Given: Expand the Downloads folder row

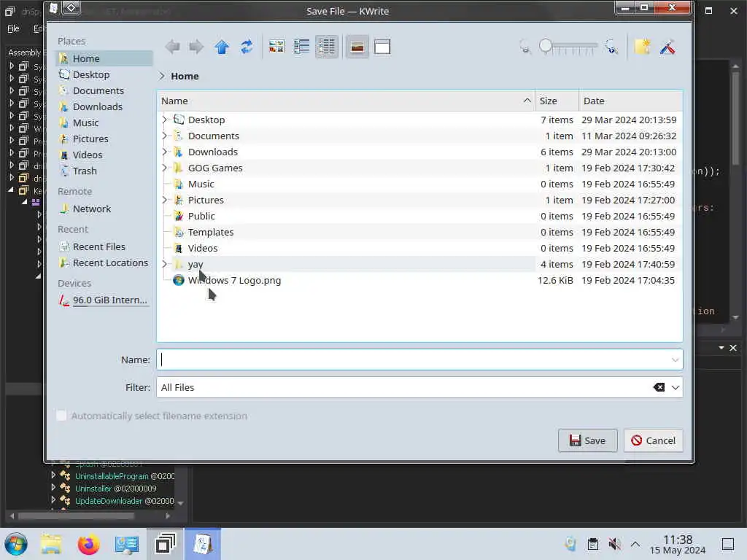Looking at the screenshot, I should pos(165,152).
